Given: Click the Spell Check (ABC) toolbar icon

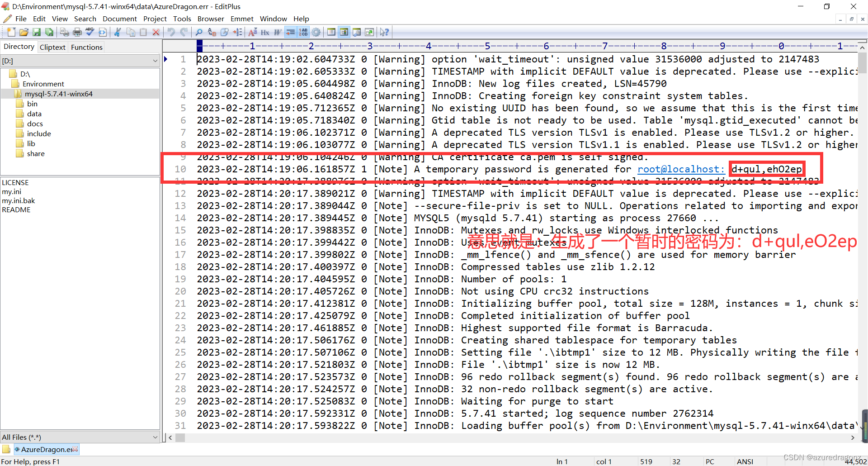Looking at the screenshot, I should click(89, 32).
